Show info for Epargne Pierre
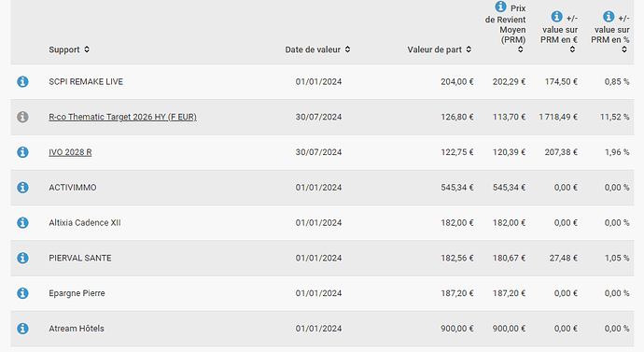The height and width of the screenshot is (352, 644). click(x=22, y=293)
